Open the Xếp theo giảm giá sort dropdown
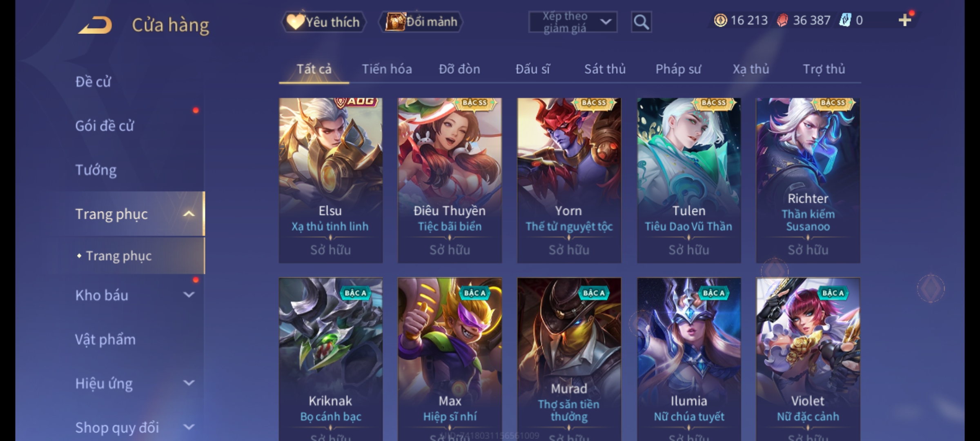 [572, 22]
